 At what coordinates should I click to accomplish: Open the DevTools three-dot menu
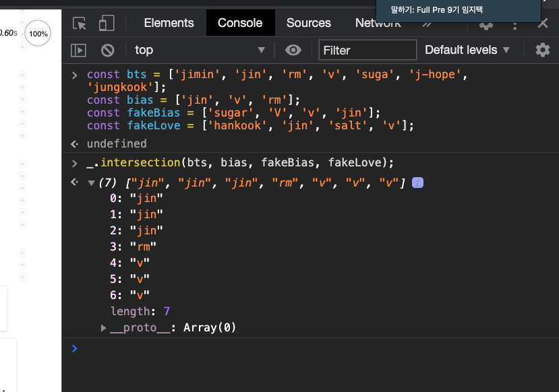pyautogui.click(x=514, y=25)
